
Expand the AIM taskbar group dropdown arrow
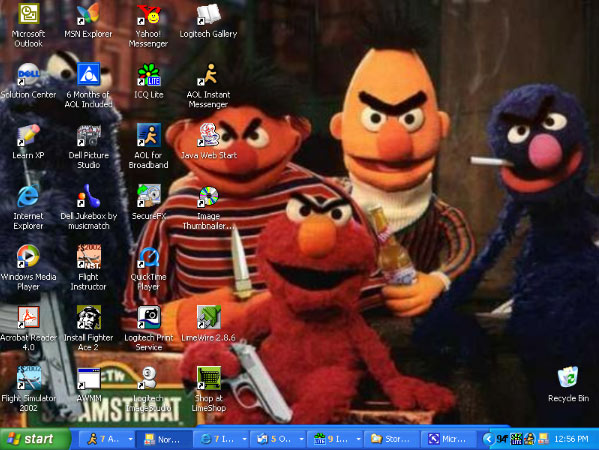click(130, 439)
